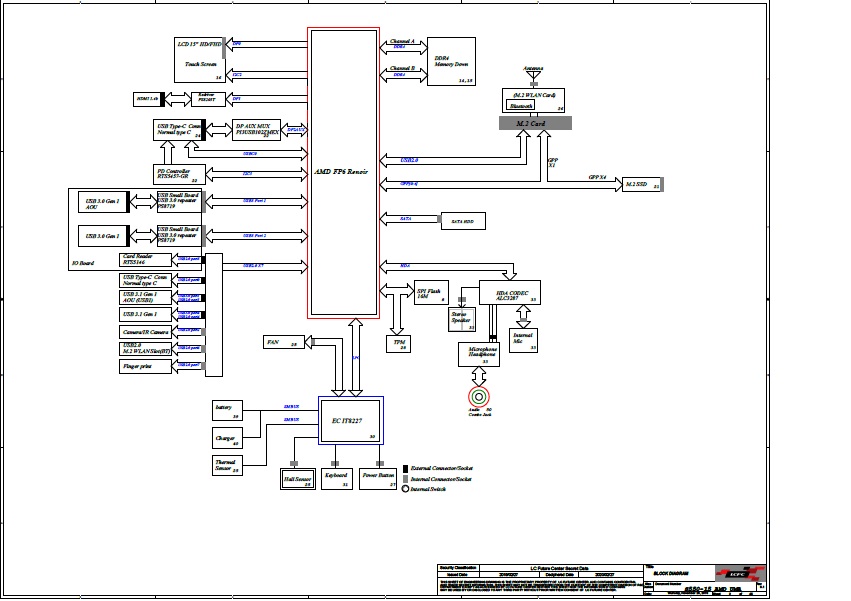Screen dimensions: 851x601
Task: Click the IO Board label
Action: [83, 263]
